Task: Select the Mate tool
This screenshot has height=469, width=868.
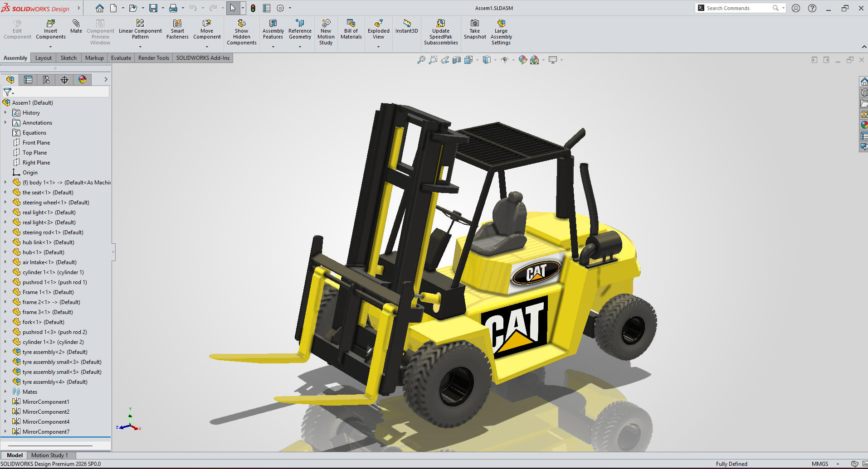Action: (76, 26)
